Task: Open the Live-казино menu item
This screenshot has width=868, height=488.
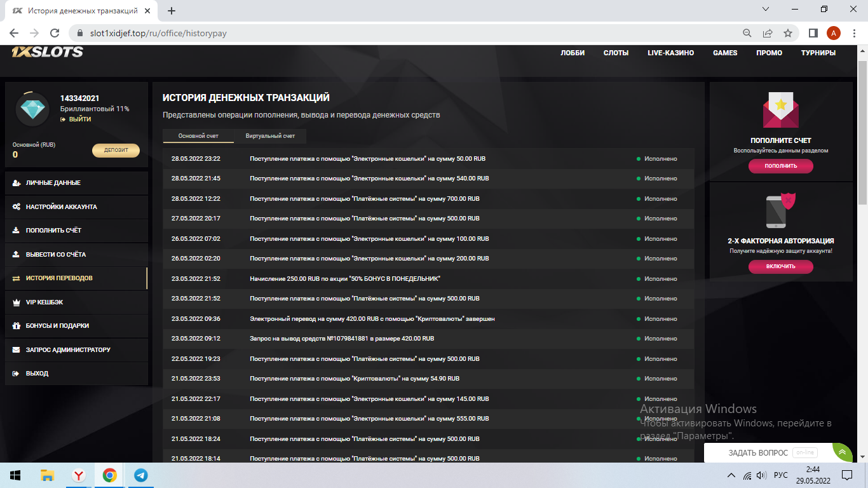Action: (670, 53)
